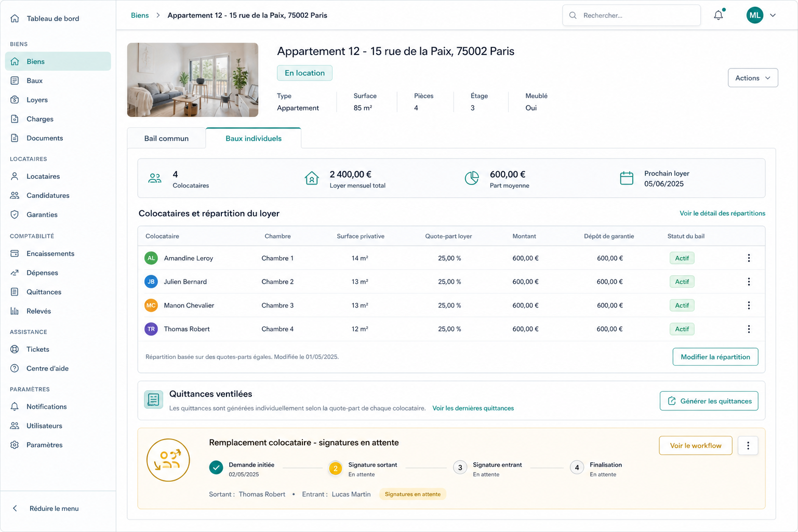Click the Baux sidebar icon

[15, 81]
